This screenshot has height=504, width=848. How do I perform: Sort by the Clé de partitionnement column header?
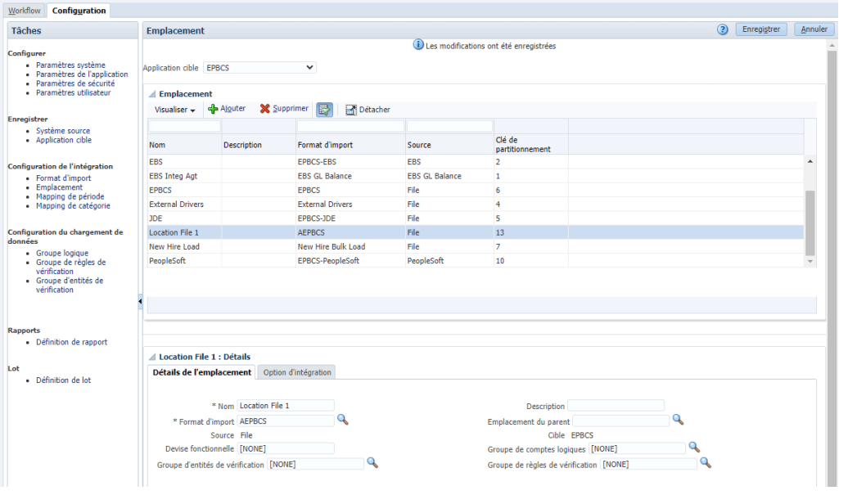click(x=530, y=144)
